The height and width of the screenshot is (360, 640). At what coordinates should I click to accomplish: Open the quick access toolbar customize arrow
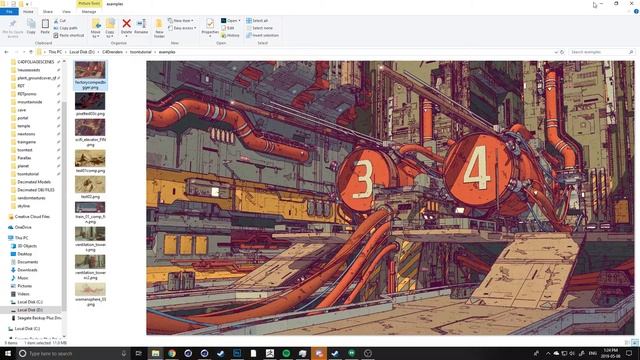27,4
